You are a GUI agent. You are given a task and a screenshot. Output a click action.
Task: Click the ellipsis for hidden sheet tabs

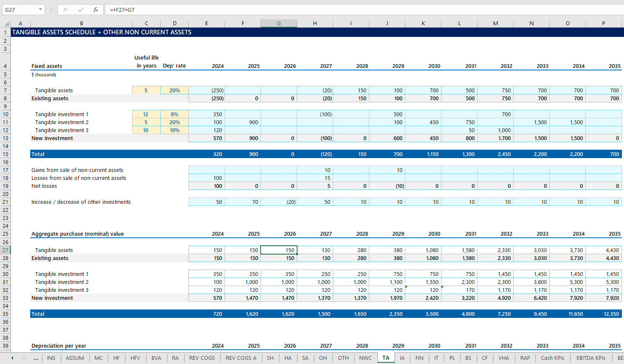point(36,358)
